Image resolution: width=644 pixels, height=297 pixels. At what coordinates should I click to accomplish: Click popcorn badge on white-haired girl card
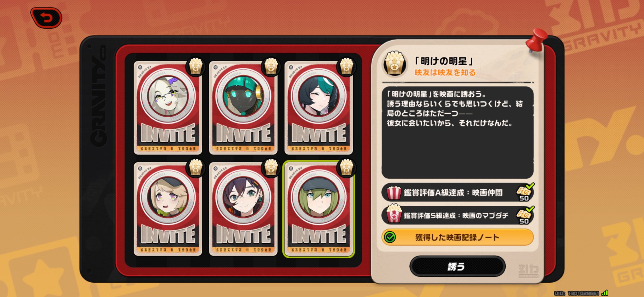[195, 67]
